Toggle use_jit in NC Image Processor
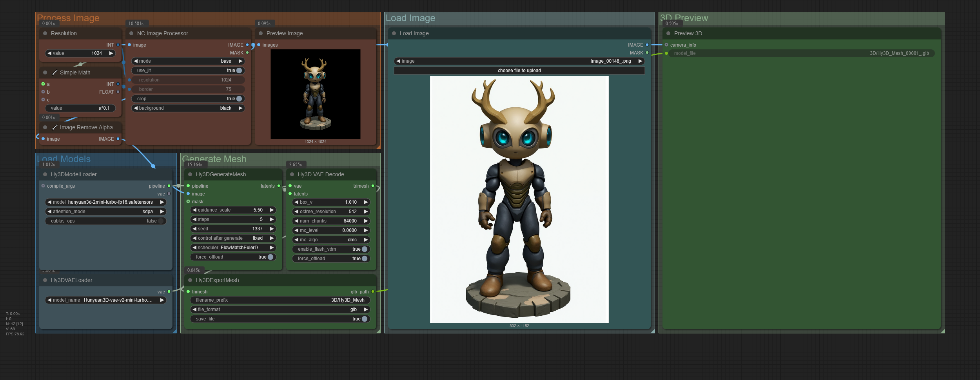 click(239, 71)
